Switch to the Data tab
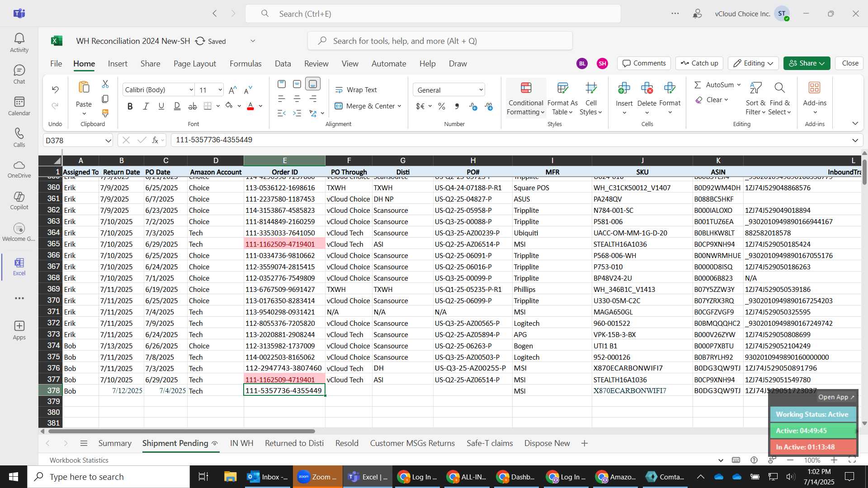This screenshot has height=488, width=868. pyautogui.click(x=283, y=64)
